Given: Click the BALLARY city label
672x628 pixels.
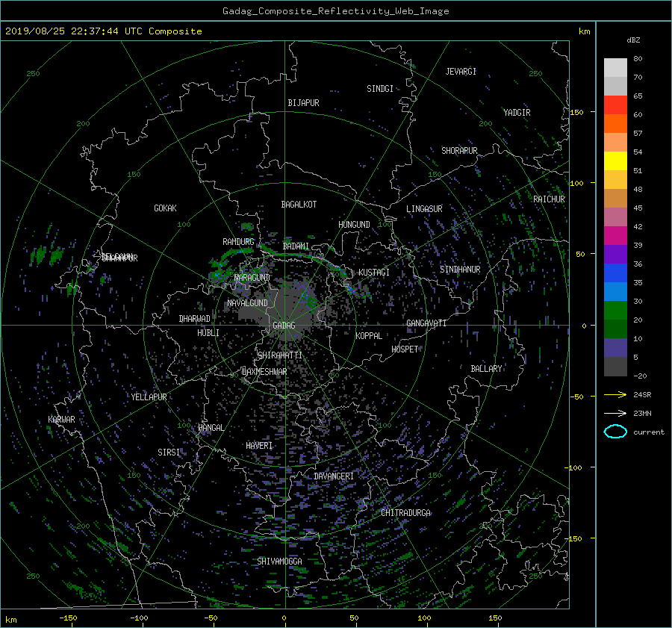Looking at the screenshot, I should click(486, 369).
